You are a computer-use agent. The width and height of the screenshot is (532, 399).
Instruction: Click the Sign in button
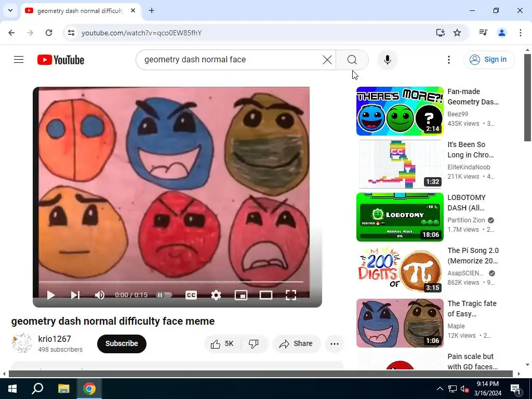pyautogui.click(x=488, y=59)
